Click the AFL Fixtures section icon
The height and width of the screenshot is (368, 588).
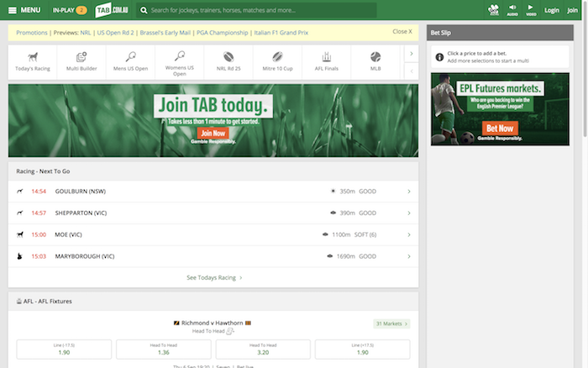pyautogui.click(x=19, y=302)
